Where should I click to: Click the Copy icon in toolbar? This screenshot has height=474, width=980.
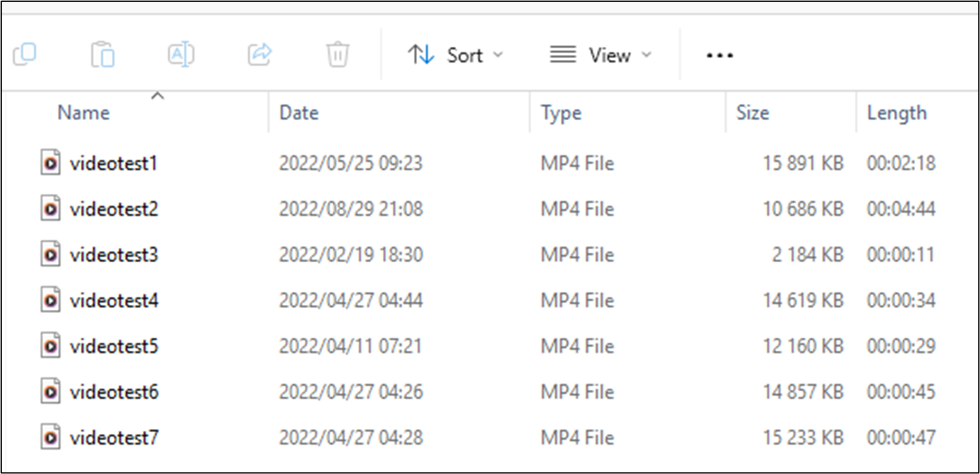(x=25, y=54)
